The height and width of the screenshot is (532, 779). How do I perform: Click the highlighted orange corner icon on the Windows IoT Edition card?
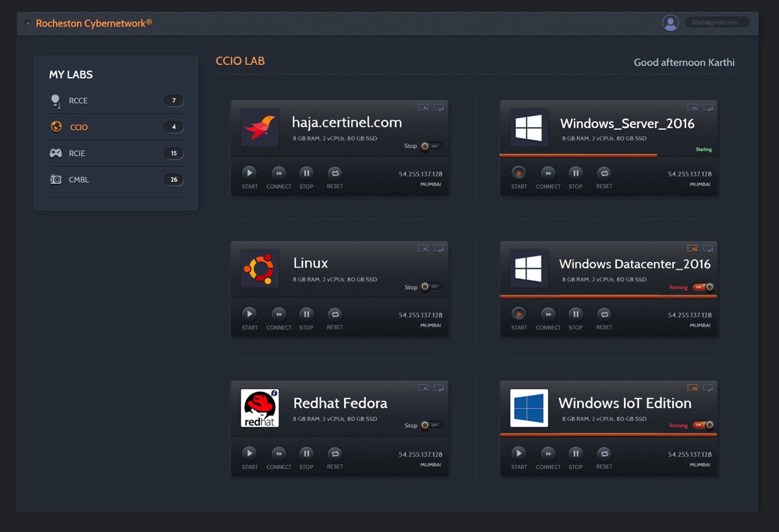point(693,387)
